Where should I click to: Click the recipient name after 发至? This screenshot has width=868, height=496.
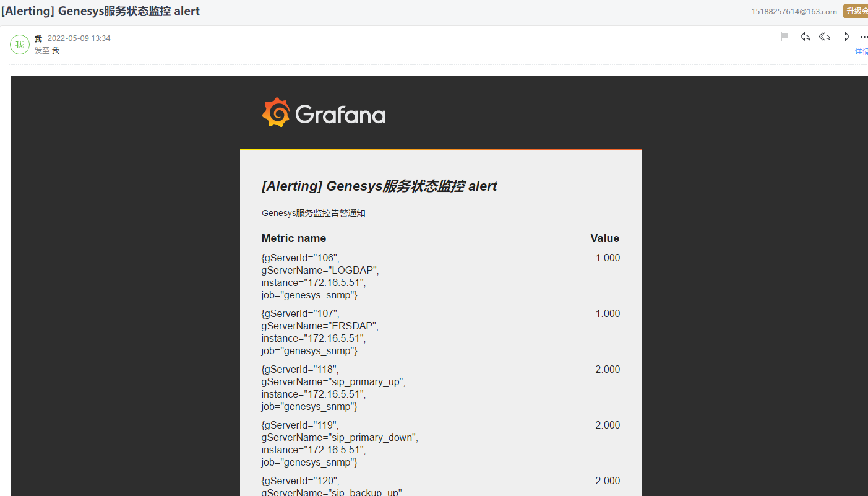pyautogui.click(x=56, y=51)
